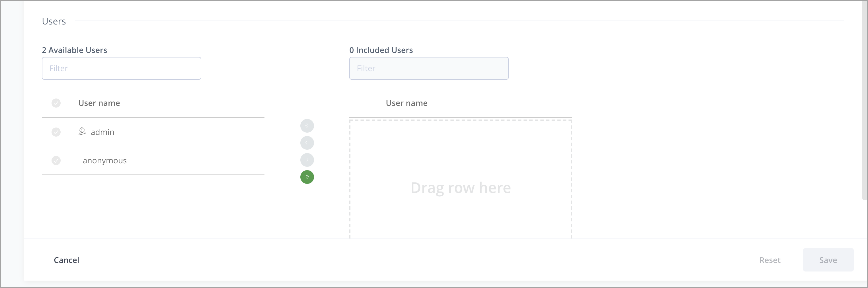Click the single left arrow to remove selected users
868x288 pixels.
click(307, 143)
